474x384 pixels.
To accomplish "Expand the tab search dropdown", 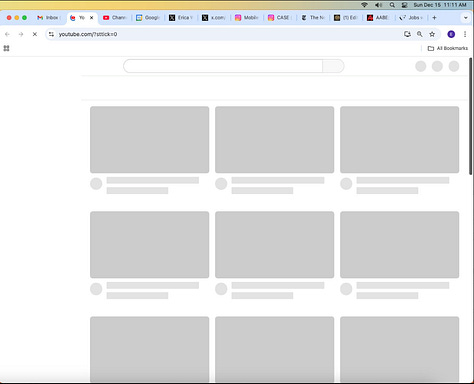I will 466,18.
